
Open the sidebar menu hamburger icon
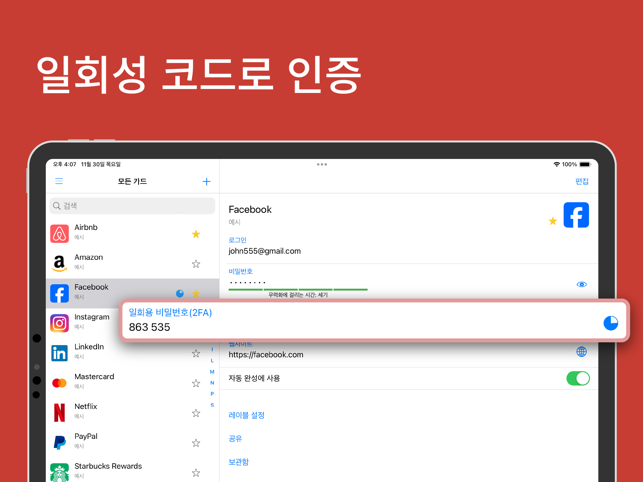click(x=59, y=182)
